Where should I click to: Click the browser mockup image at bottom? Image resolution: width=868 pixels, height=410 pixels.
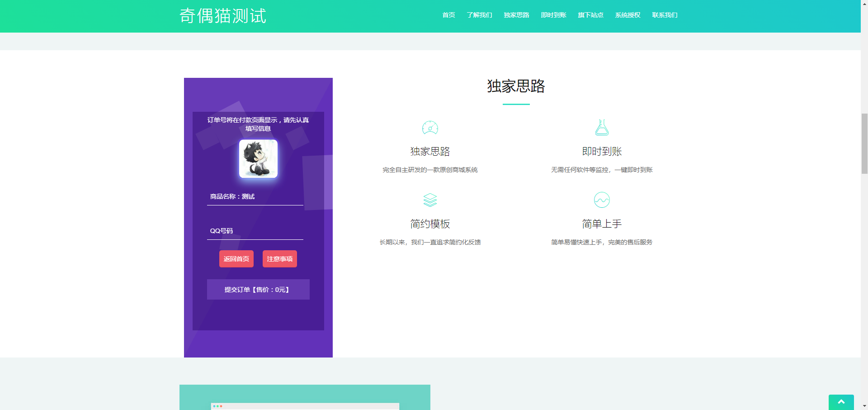(x=305, y=397)
